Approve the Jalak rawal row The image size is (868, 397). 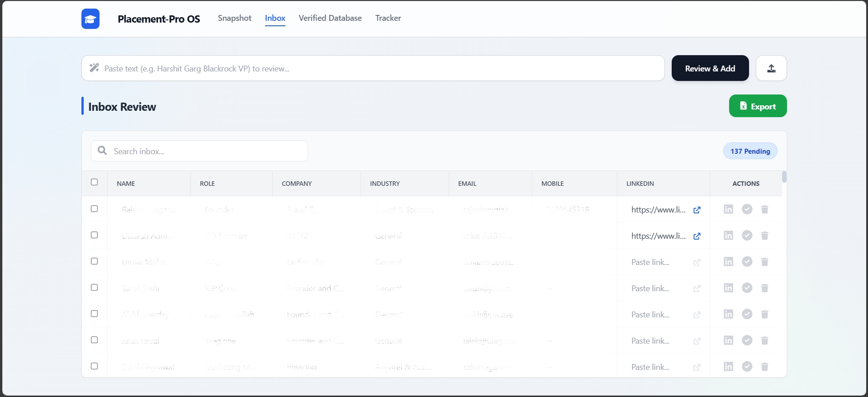(x=747, y=340)
